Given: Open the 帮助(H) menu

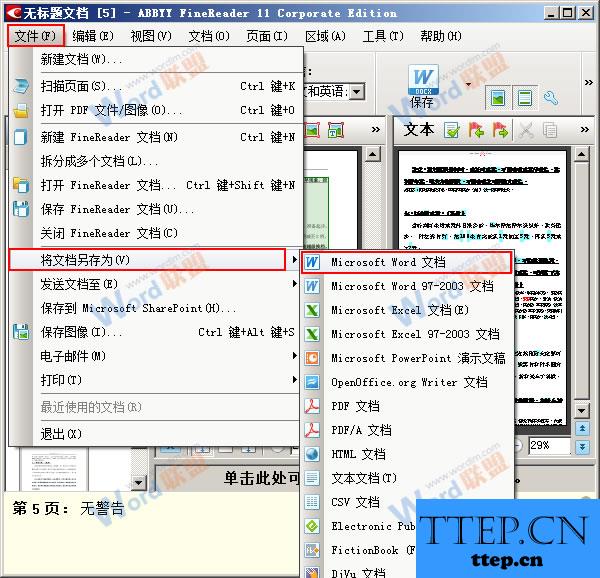Looking at the screenshot, I should [x=441, y=36].
